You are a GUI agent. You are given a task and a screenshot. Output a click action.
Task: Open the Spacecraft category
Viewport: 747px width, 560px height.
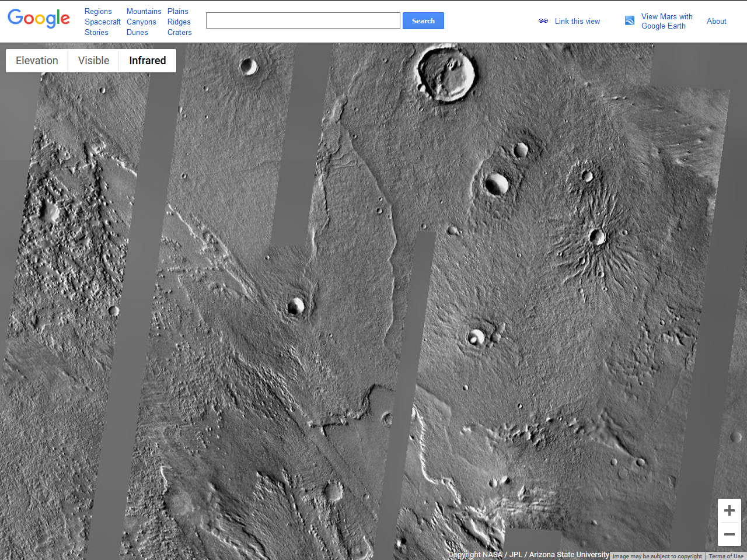(x=102, y=22)
